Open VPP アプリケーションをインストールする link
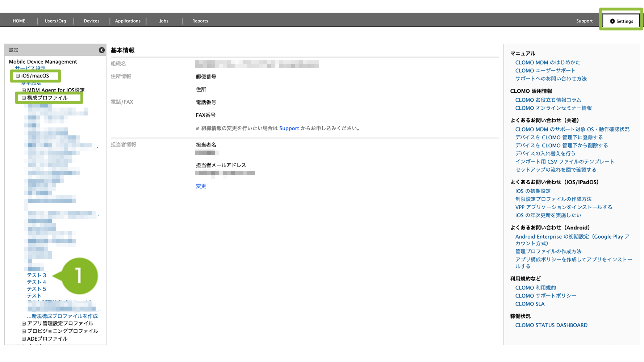644x362 pixels. 564,207
